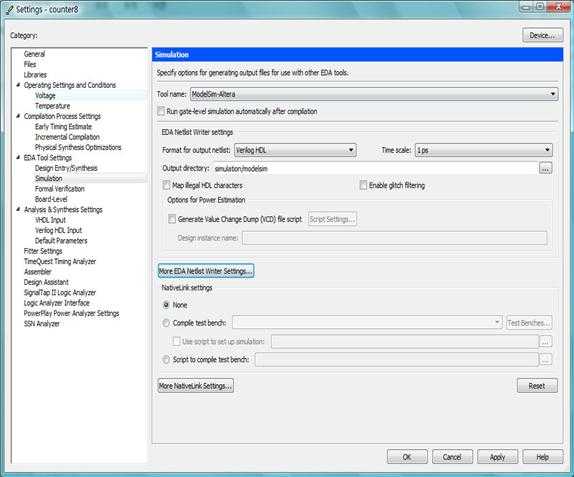574x477 pixels.
Task: Select Design Entry/Synthesis item
Action: pyautogui.click(x=66, y=168)
